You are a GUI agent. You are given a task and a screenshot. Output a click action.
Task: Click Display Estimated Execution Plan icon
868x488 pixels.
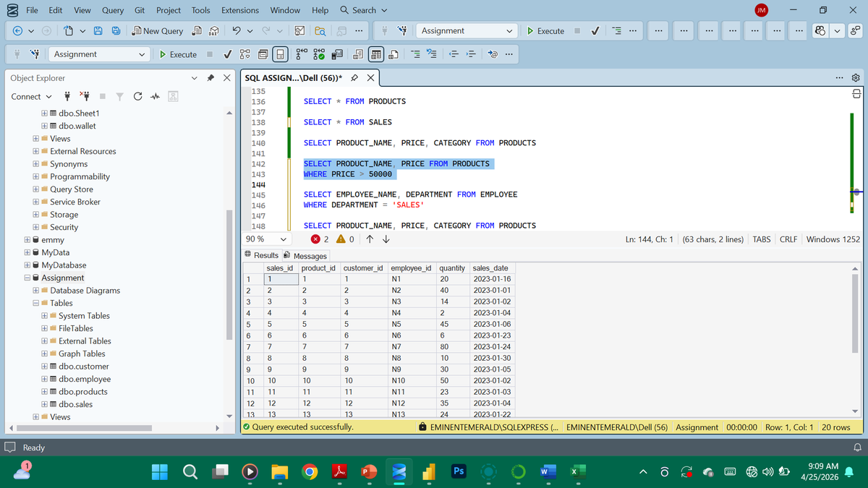pyautogui.click(x=244, y=54)
